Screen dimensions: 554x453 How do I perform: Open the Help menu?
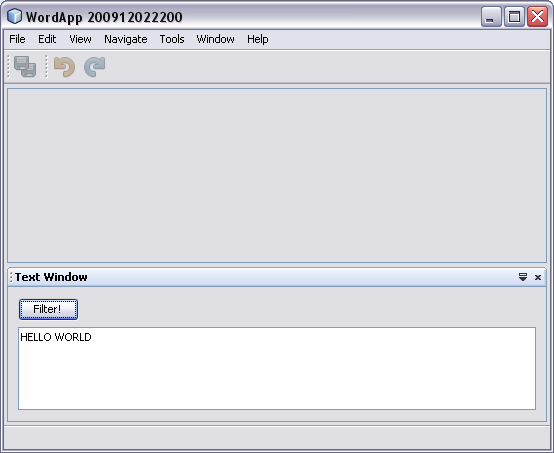click(x=258, y=39)
